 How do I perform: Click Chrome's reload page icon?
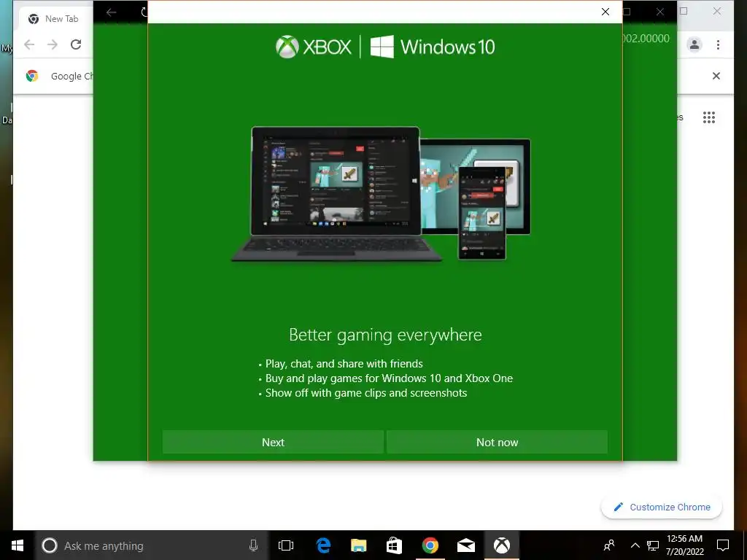click(76, 44)
